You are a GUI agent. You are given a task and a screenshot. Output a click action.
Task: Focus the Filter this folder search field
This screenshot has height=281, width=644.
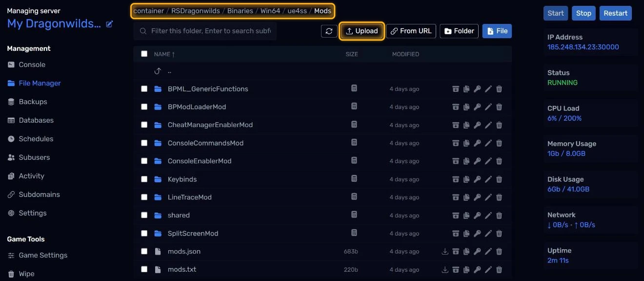(x=205, y=31)
